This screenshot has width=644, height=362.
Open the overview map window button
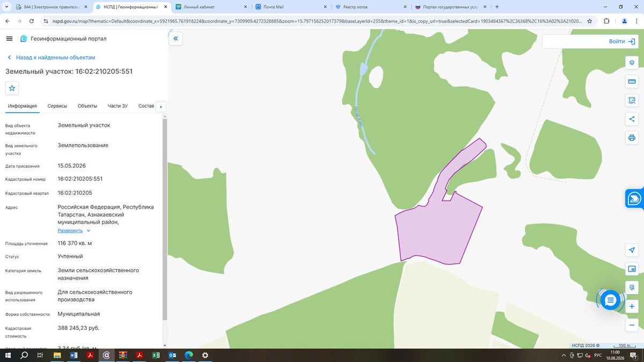(632, 269)
